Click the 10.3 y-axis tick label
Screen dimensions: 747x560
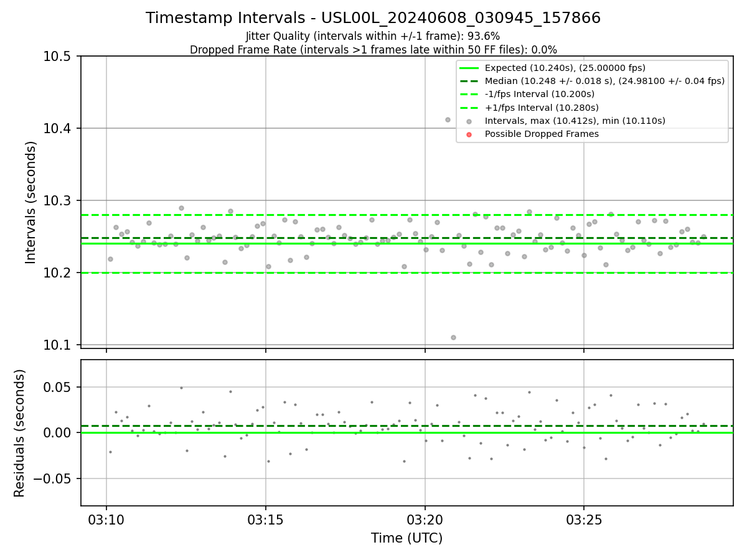[x=58, y=201]
